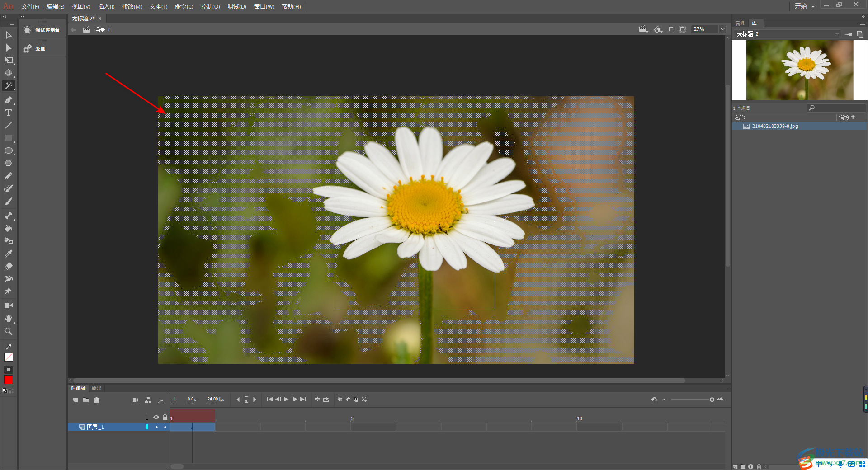Viewport: 868px width, 470px height.
Task: Select the Camera tool
Action: coord(9,306)
